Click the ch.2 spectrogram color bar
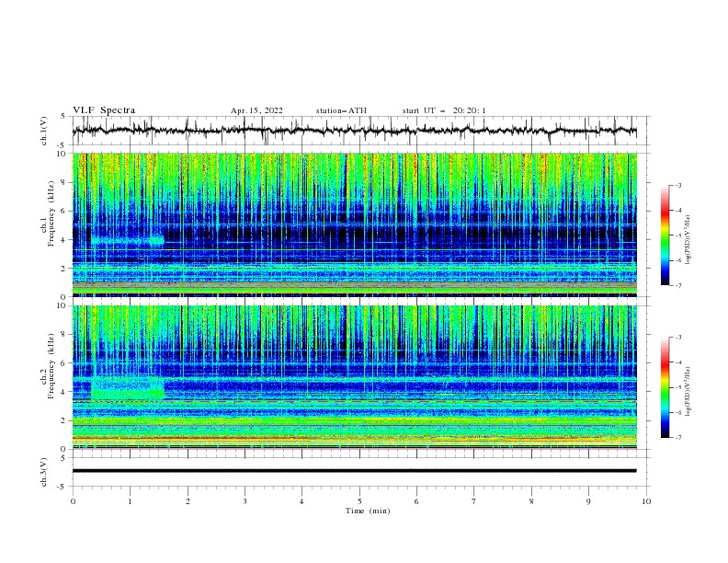The width and height of the screenshot is (728, 563). pyautogui.click(x=665, y=387)
